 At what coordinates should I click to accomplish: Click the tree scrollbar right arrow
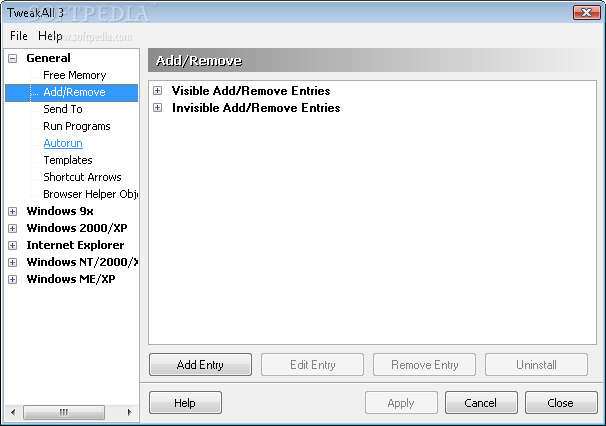click(x=129, y=412)
